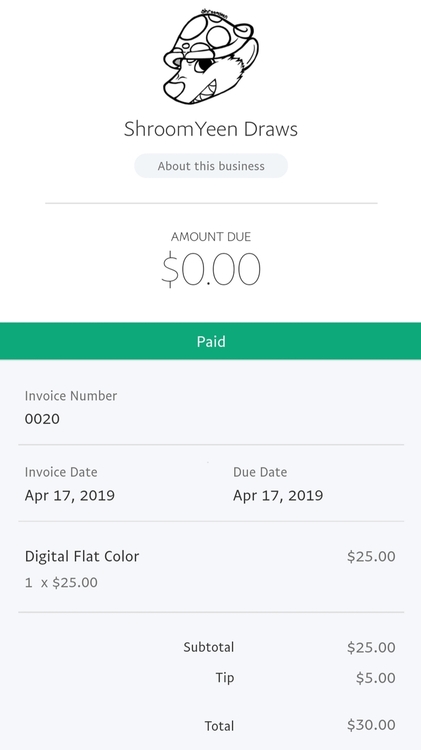Click the Invoice Date label
This screenshot has height=750, width=421.
click(61, 472)
